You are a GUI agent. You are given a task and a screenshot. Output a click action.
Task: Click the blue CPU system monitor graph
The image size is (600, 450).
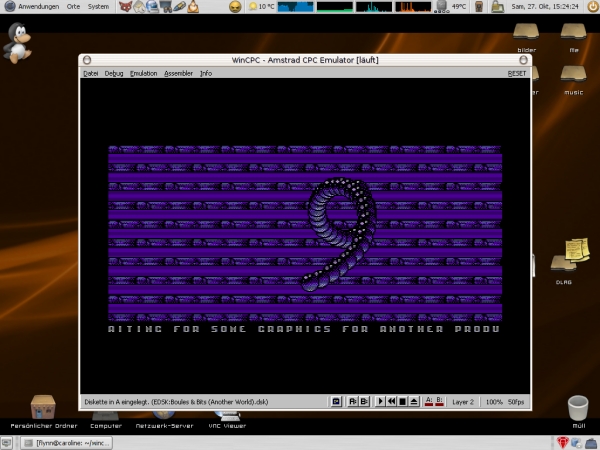coord(295,7)
